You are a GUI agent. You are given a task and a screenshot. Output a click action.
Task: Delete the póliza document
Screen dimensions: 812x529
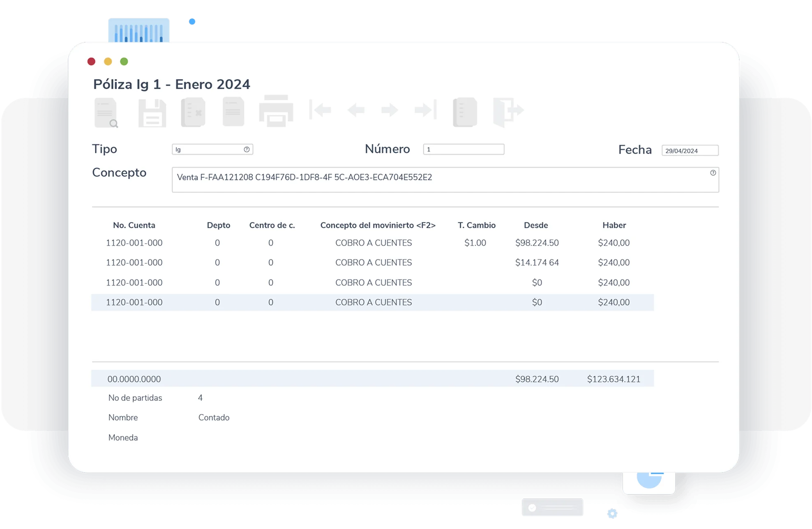pos(193,112)
